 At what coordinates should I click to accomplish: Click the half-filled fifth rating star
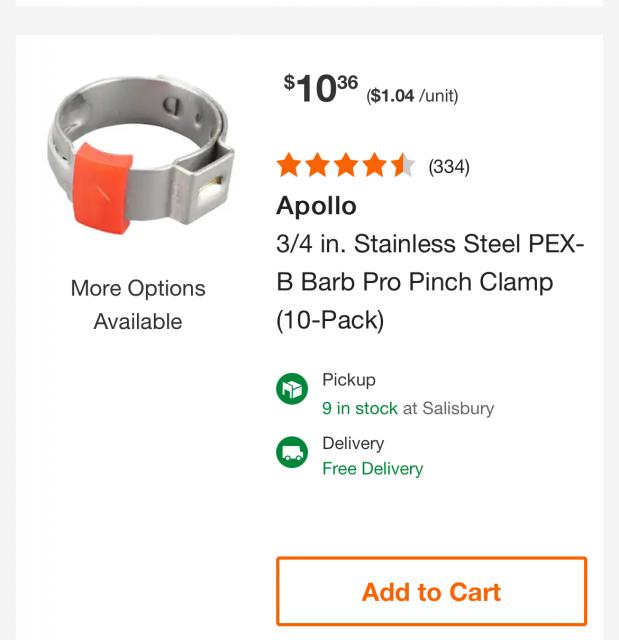[402, 165]
